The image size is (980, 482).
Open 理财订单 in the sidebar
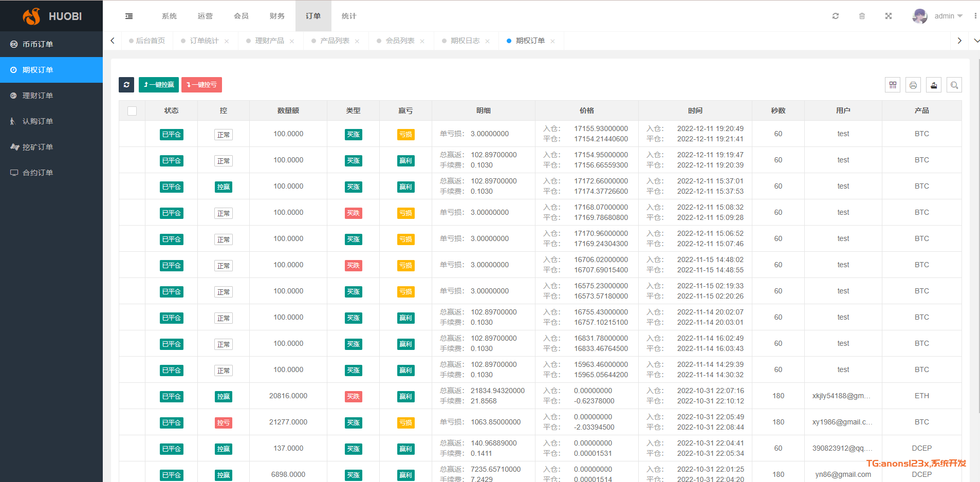pyautogui.click(x=51, y=96)
